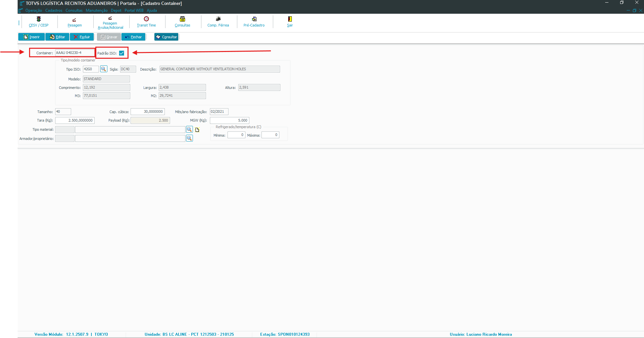Screen dimensions: 644x338
Task: Click the Cap. cúbica field
Action: (x=148, y=111)
